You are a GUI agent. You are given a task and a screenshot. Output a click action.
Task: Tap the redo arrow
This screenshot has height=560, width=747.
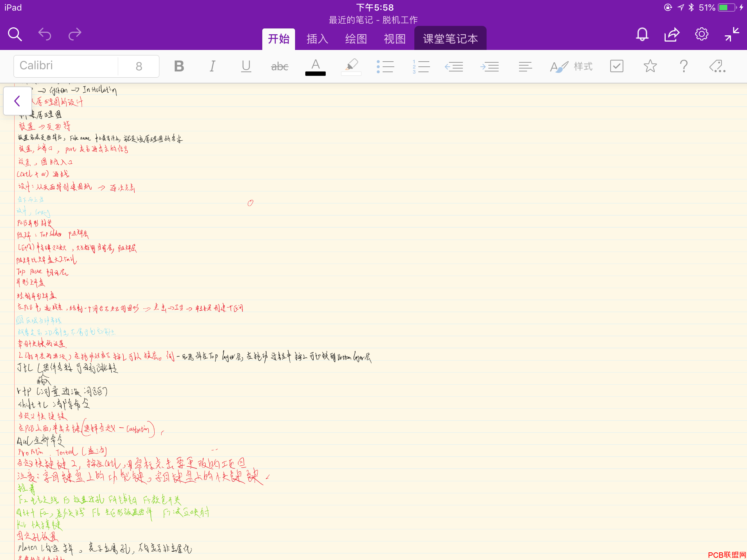click(x=75, y=34)
